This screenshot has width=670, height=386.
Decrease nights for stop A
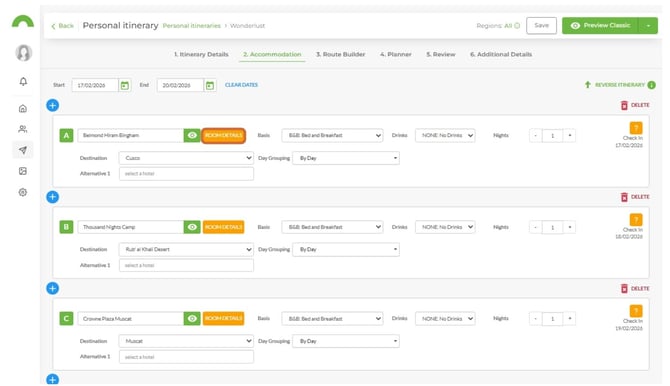tap(535, 136)
